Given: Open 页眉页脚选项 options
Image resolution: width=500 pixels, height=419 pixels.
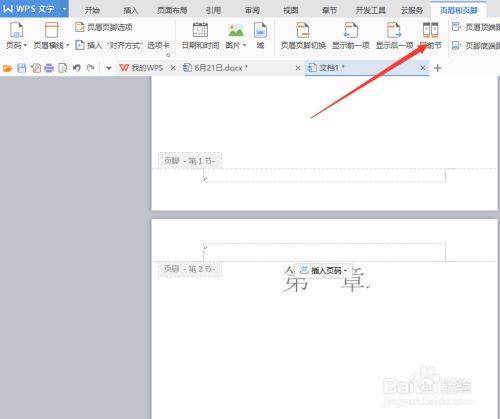Looking at the screenshot, I should tap(104, 27).
